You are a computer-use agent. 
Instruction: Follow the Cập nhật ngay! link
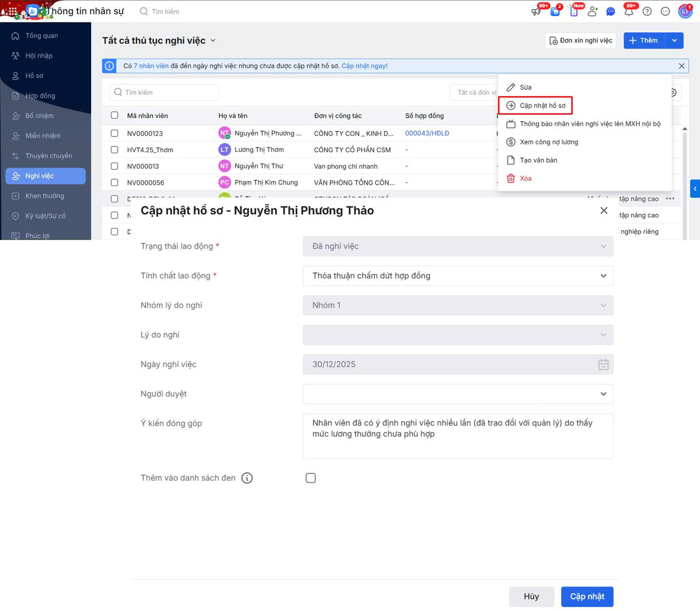(x=364, y=66)
